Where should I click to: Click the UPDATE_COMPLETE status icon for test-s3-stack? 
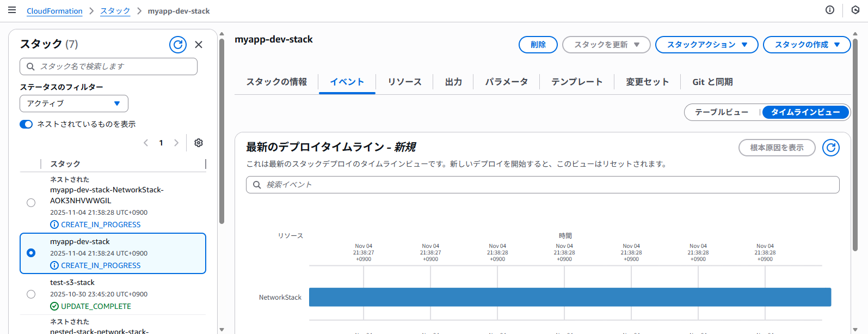pyautogui.click(x=54, y=306)
